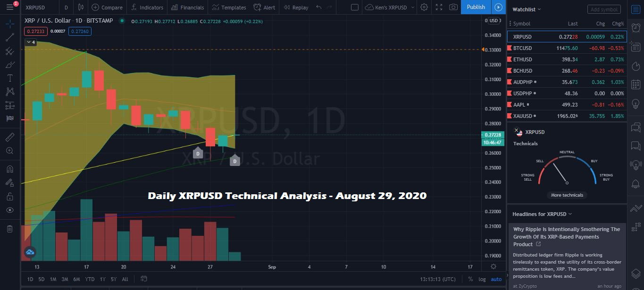Open the XABCD patterns tool
Screen dimensions: 644x290
10,91
